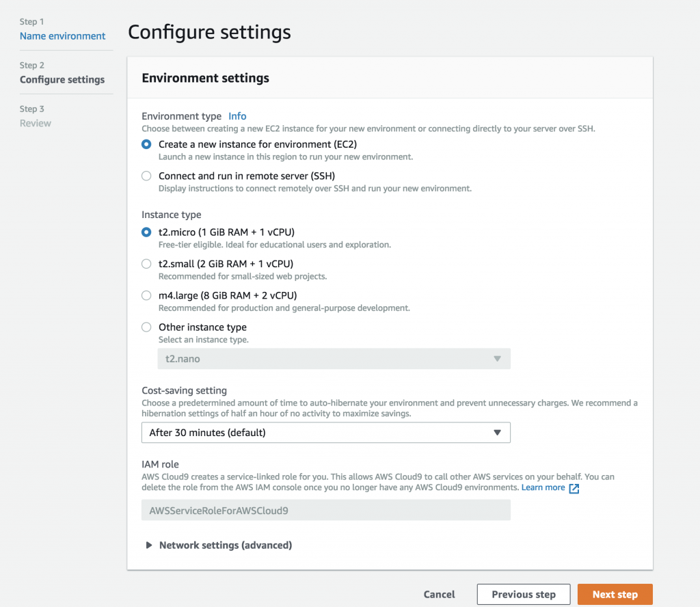The image size is (700, 607).
Task: Select Create a new instance (EC2) radio
Action: 146,144
